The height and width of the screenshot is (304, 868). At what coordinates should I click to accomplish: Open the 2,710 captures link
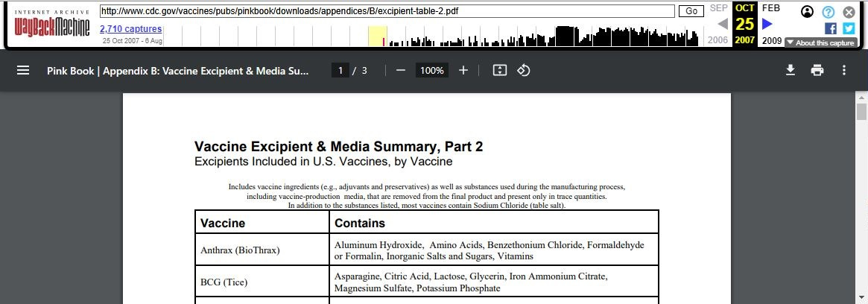pos(130,29)
